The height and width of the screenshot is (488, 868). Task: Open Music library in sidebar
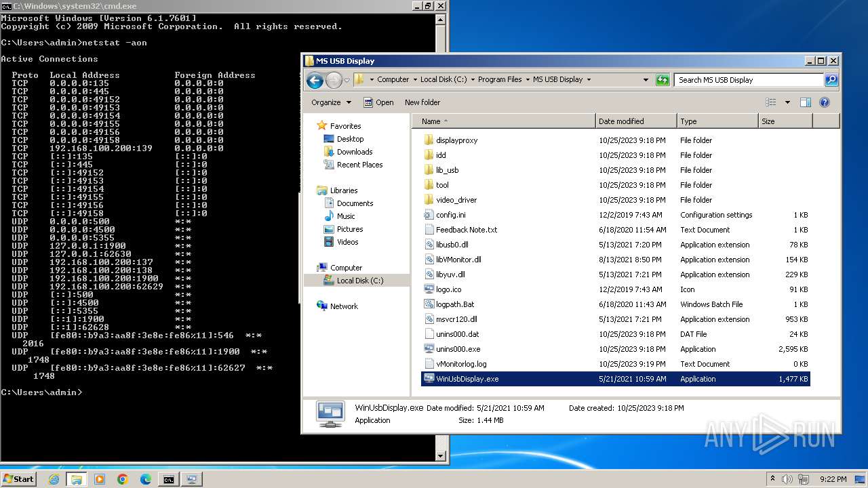pos(346,216)
